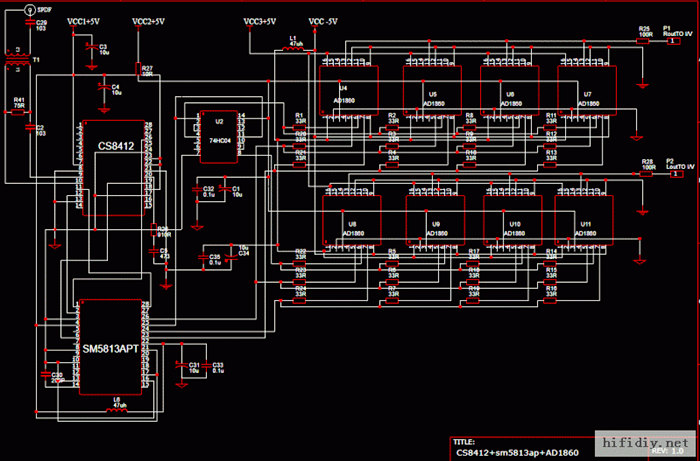Select the R2 33R resistor symbol
Viewport: 700px width, 461px height.
click(x=392, y=128)
